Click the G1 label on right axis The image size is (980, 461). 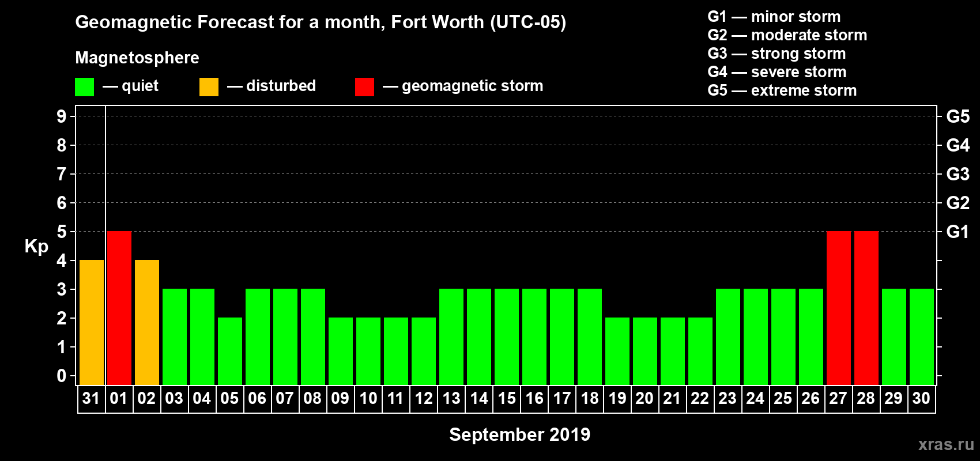[x=958, y=232]
